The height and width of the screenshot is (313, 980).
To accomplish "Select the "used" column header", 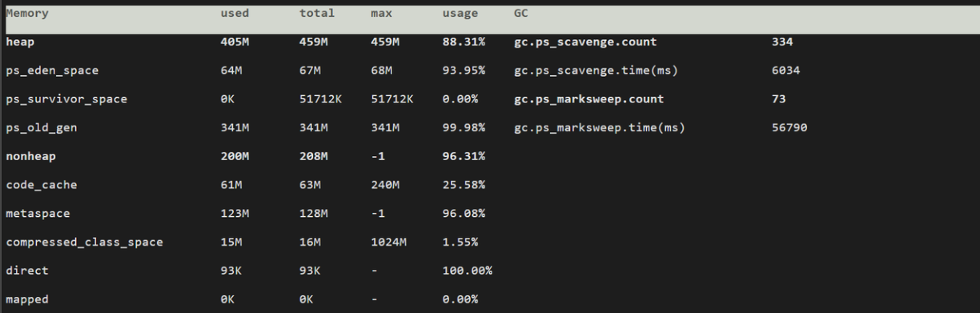I will (x=235, y=14).
